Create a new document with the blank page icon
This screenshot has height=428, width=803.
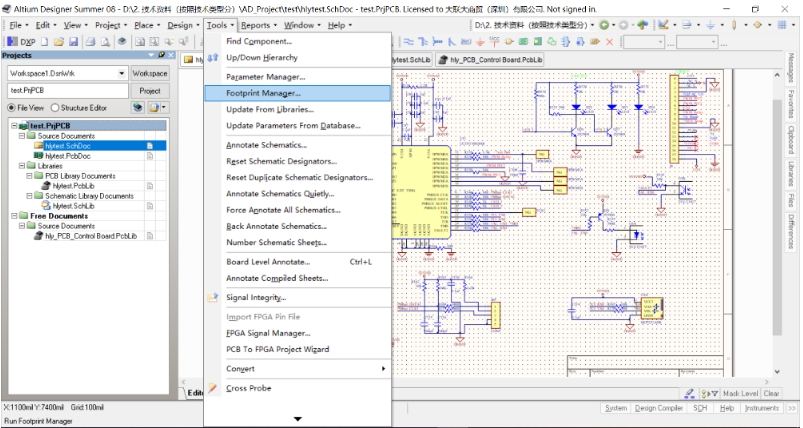[45, 42]
